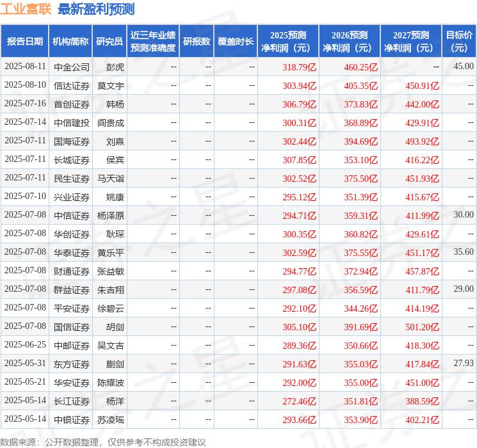
Task: Click the 目标价 column header
Action: [x=459, y=42]
